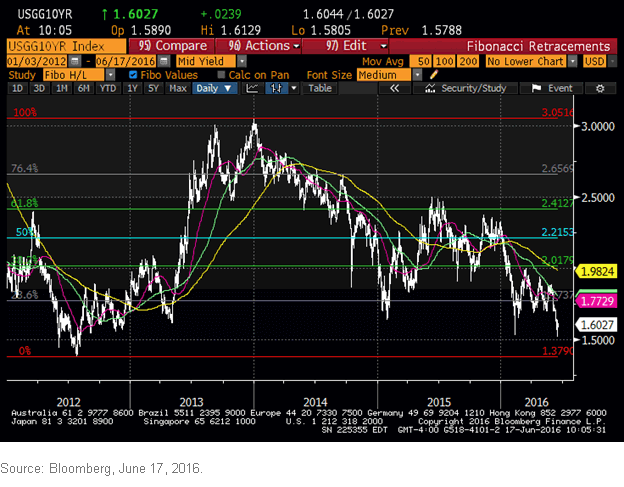Click the 1.3790 Fibonacci value

pos(558,351)
